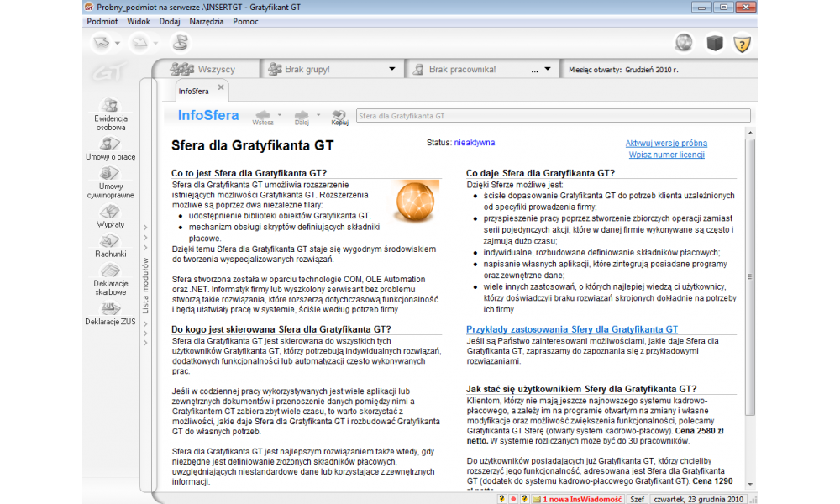This screenshot has width=840, height=504.
Task: Open the Dalej history dropdown arrow
Action: (318, 114)
